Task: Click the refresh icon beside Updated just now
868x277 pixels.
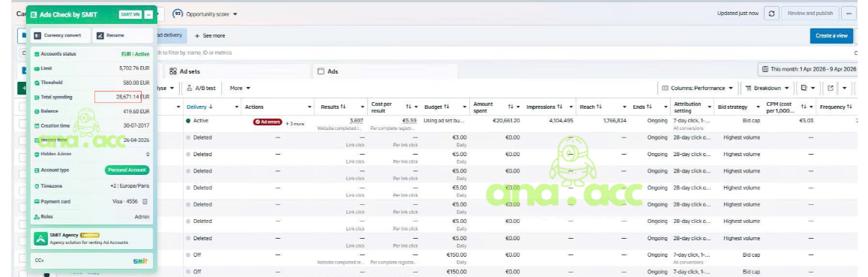Action: tap(771, 14)
